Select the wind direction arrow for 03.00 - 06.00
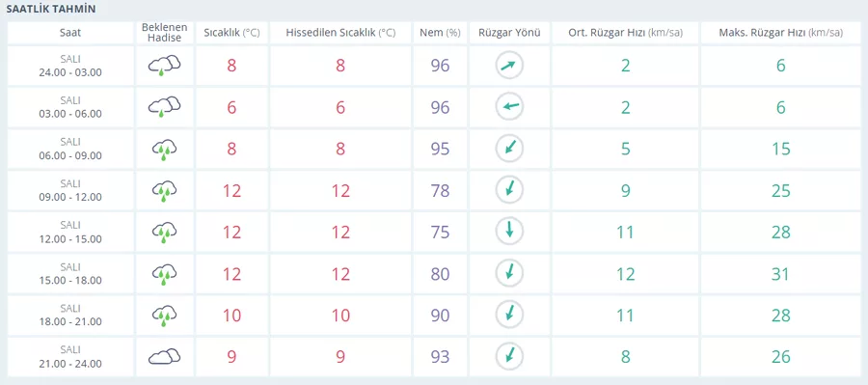This screenshot has height=385, width=868. (509, 107)
